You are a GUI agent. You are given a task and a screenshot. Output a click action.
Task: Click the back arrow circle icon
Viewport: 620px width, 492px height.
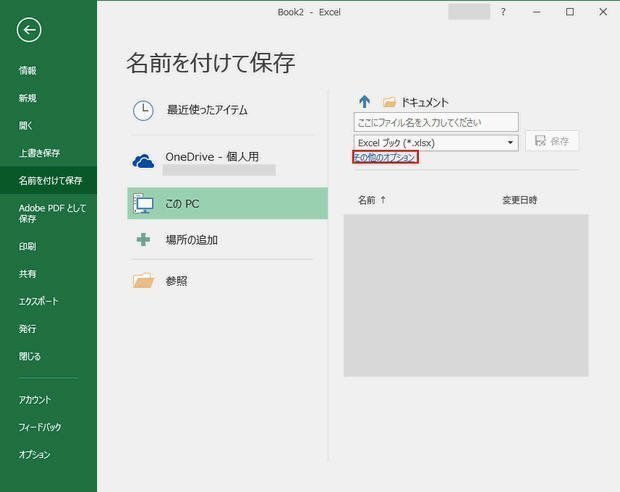coord(29,30)
